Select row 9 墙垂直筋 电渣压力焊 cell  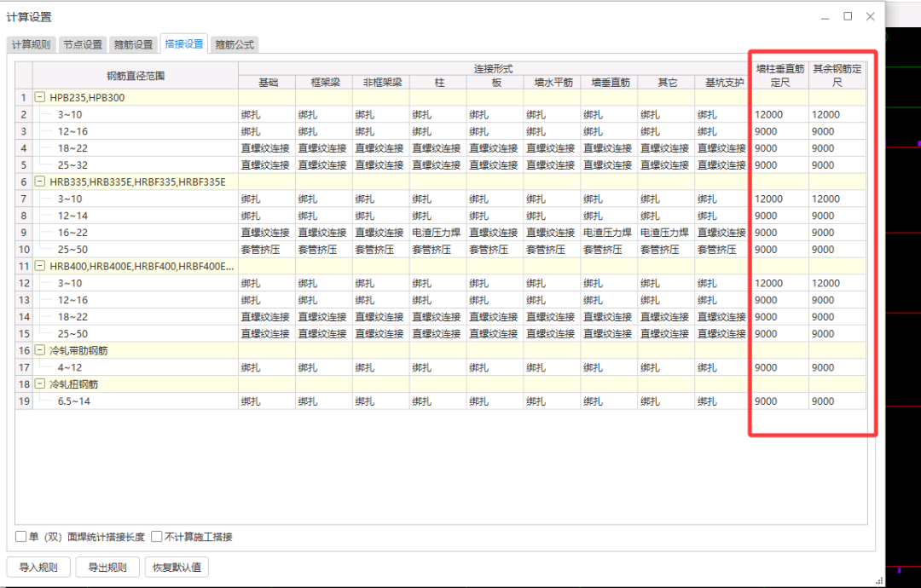point(609,233)
